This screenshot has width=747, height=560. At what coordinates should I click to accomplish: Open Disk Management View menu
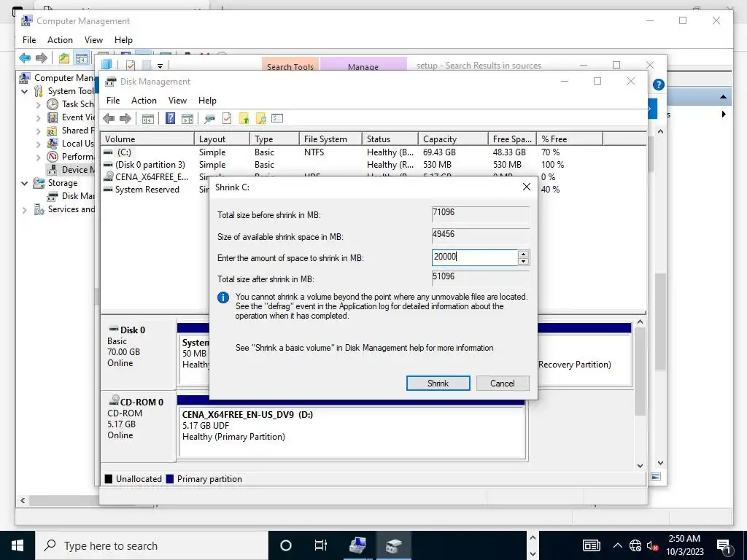(x=177, y=101)
